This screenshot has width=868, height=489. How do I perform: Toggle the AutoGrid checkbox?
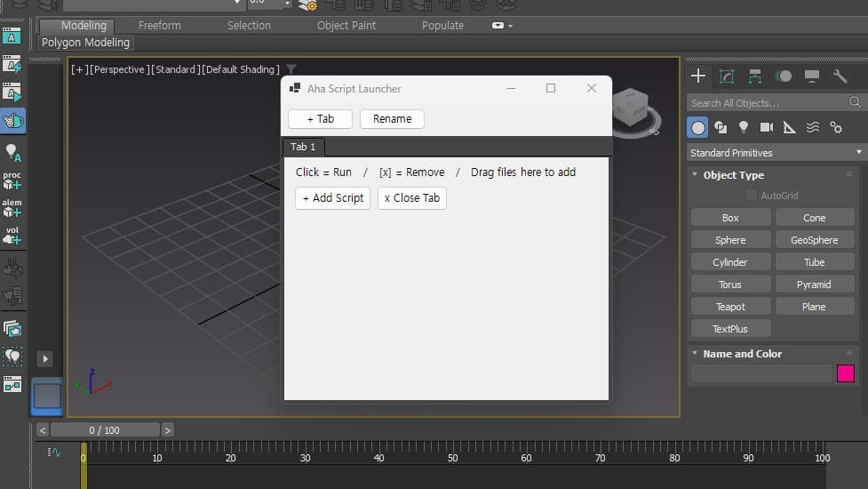[x=752, y=195]
